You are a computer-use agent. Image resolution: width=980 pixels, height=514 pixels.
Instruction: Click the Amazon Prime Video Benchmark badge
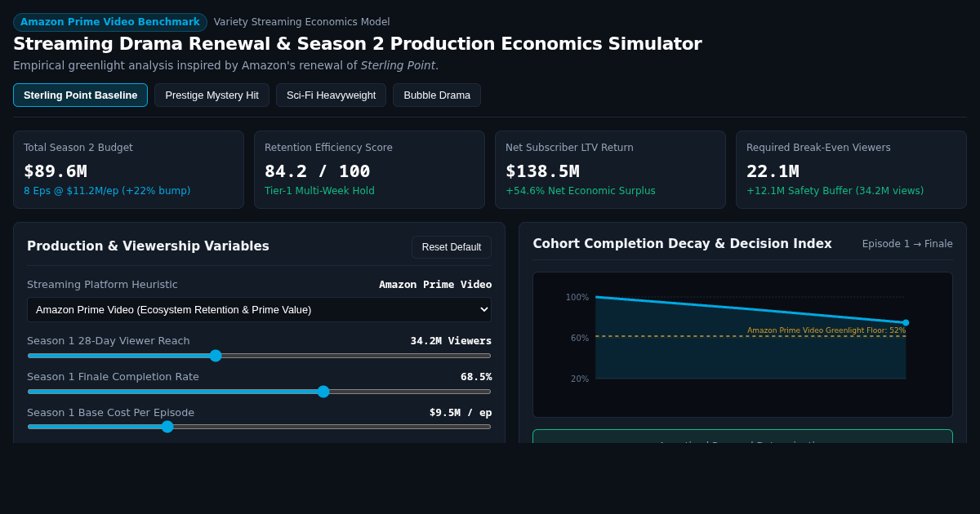[x=110, y=22]
